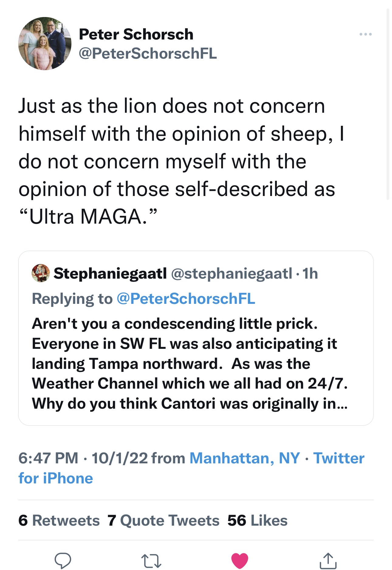
Task: View the 6 Retweets list
Action: click(59, 520)
